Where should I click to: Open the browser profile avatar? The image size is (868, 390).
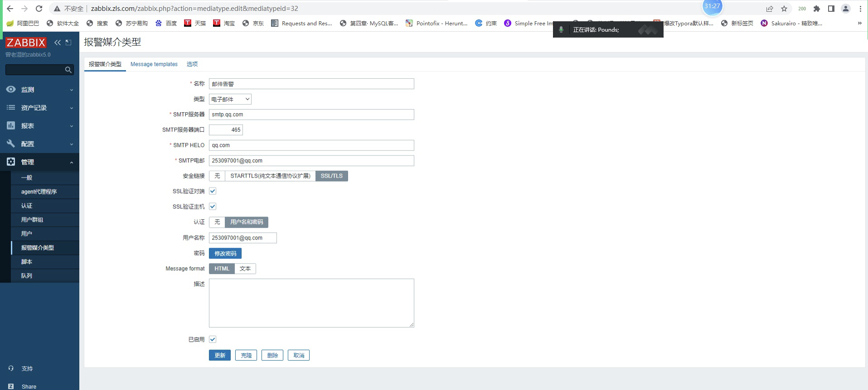(x=846, y=9)
